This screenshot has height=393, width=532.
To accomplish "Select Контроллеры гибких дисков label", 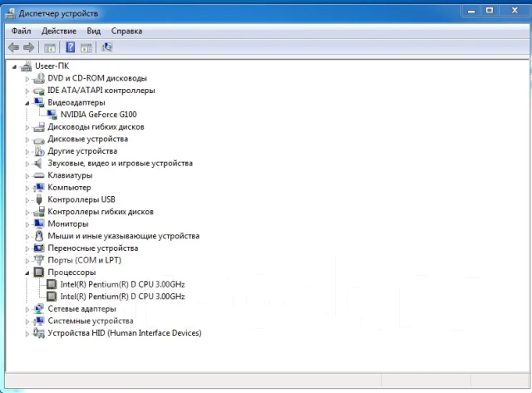I will (x=101, y=212).
